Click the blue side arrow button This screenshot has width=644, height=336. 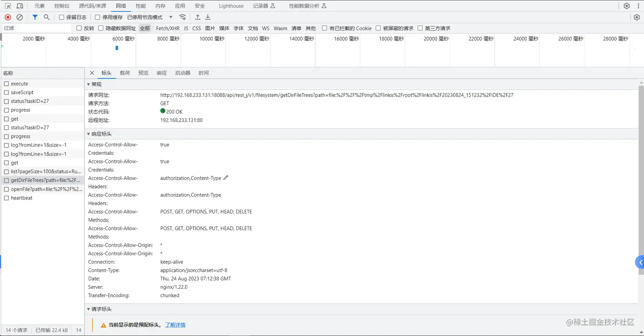tap(639, 262)
